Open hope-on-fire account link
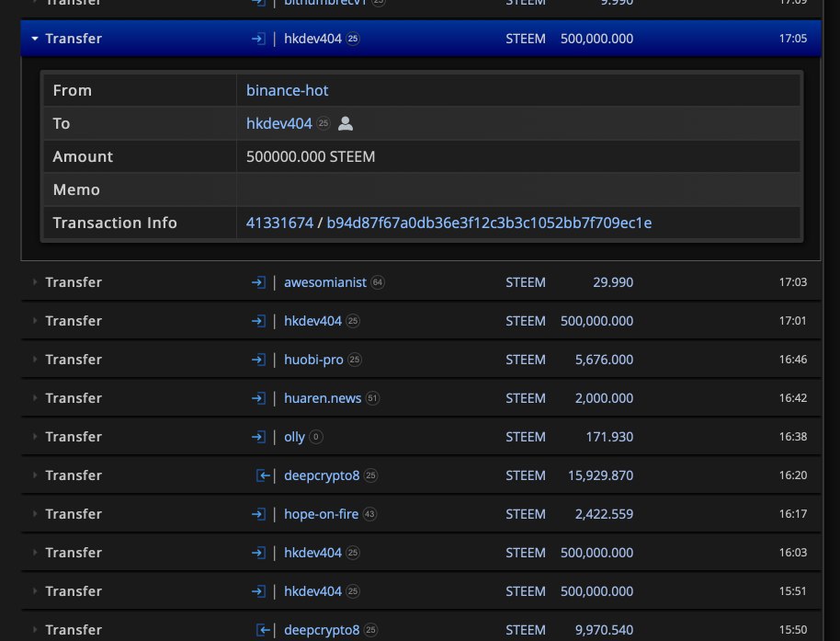This screenshot has height=641, width=840. tap(321, 513)
